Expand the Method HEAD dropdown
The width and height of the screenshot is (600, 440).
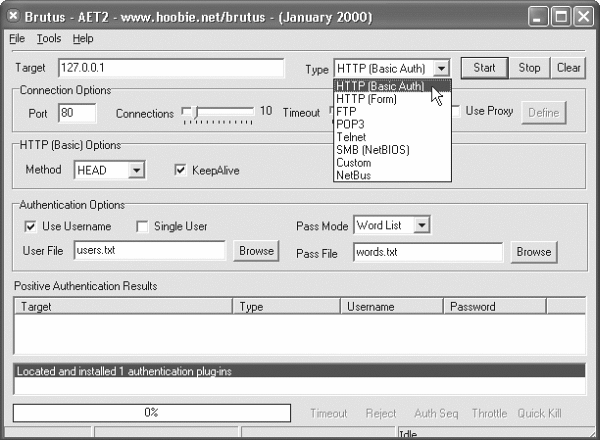tap(137, 170)
